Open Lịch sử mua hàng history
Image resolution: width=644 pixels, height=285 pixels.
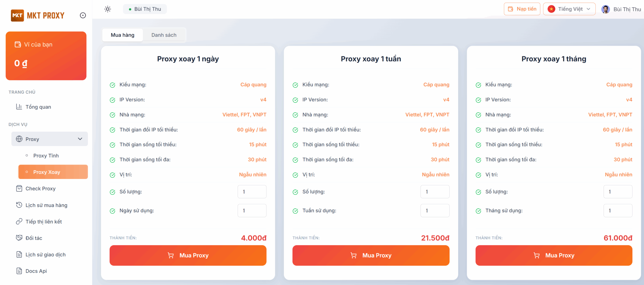coord(46,205)
